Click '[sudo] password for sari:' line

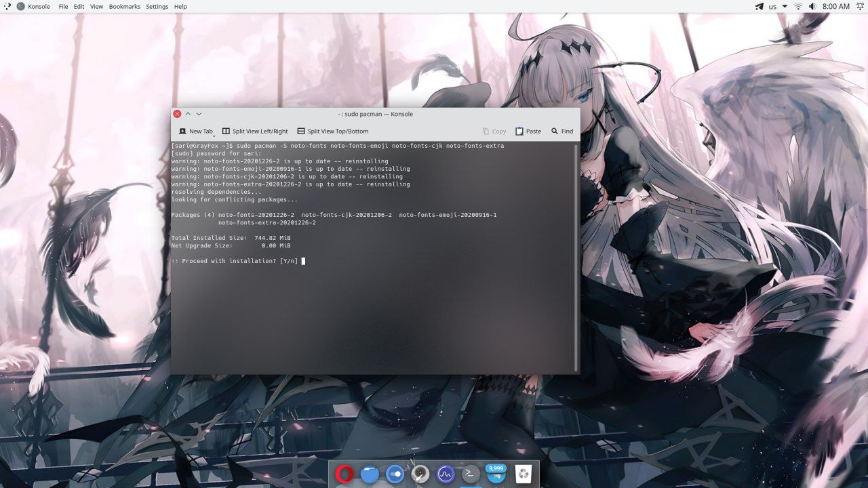pos(216,153)
